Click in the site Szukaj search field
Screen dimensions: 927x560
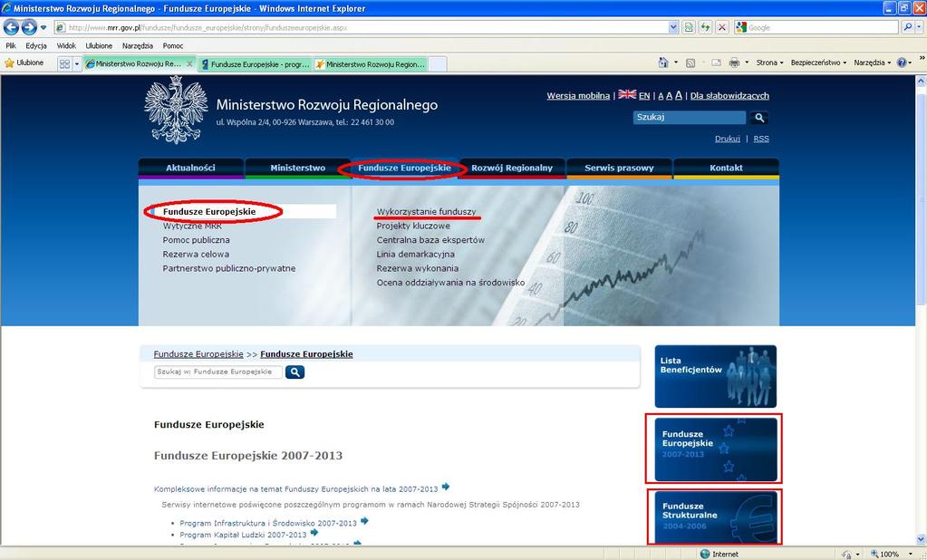[x=690, y=117]
